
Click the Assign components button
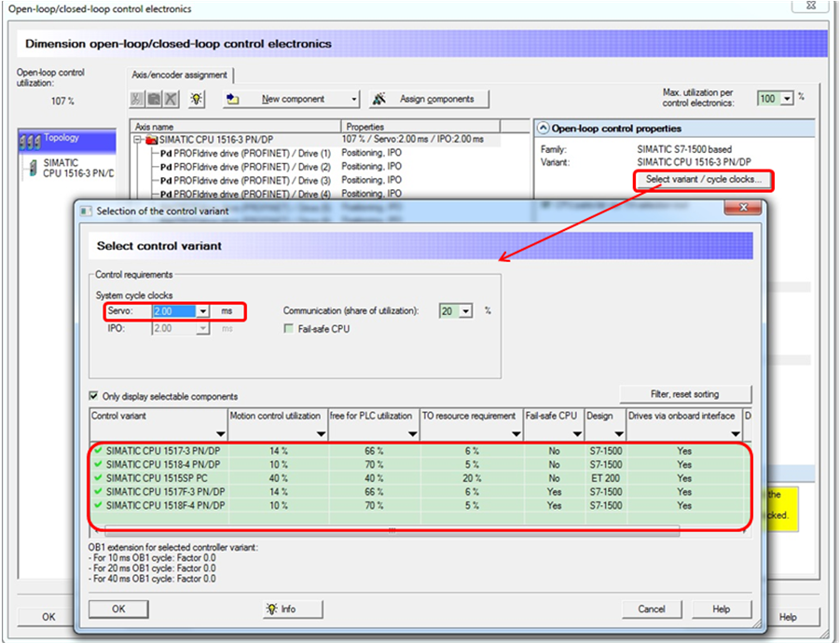click(x=429, y=99)
